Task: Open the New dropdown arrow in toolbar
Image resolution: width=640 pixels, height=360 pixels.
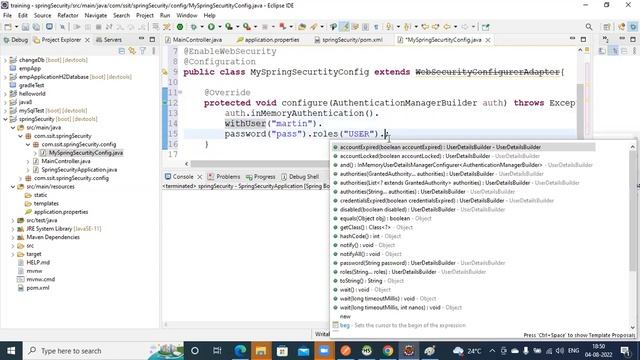Action: click(16, 27)
